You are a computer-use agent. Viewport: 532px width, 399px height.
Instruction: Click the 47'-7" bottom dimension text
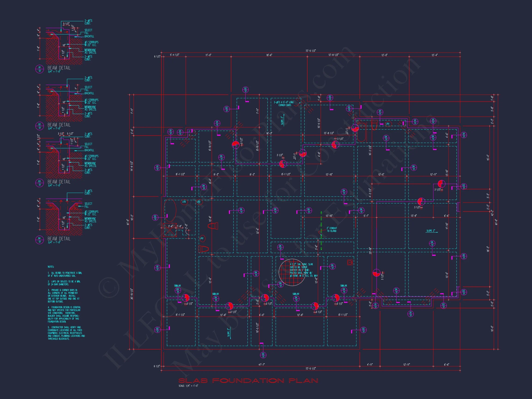[x=261, y=365]
